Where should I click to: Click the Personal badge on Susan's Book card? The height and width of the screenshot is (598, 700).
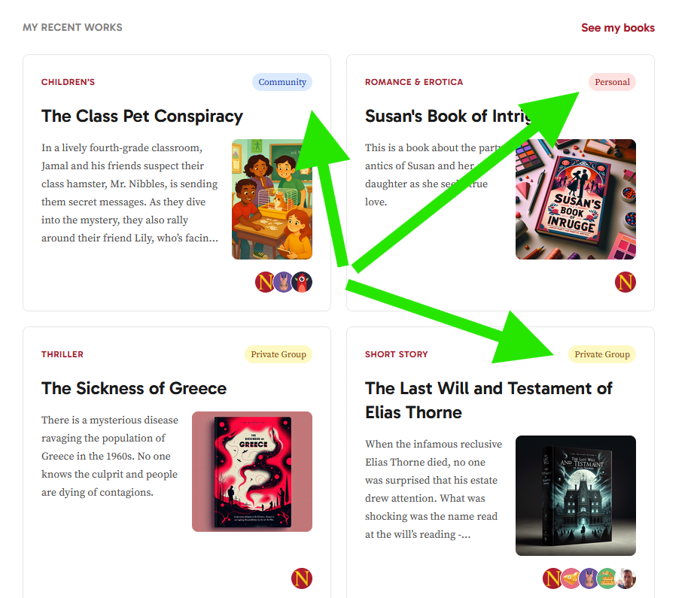(612, 82)
